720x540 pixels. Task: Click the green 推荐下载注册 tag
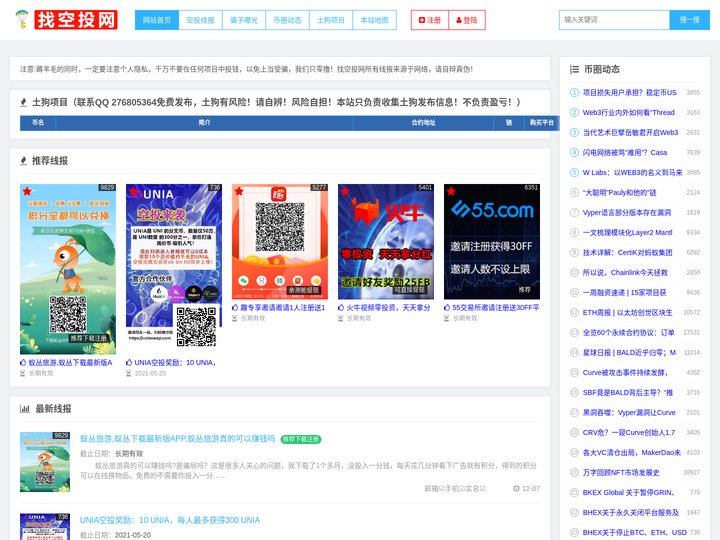click(x=300, y=439)
